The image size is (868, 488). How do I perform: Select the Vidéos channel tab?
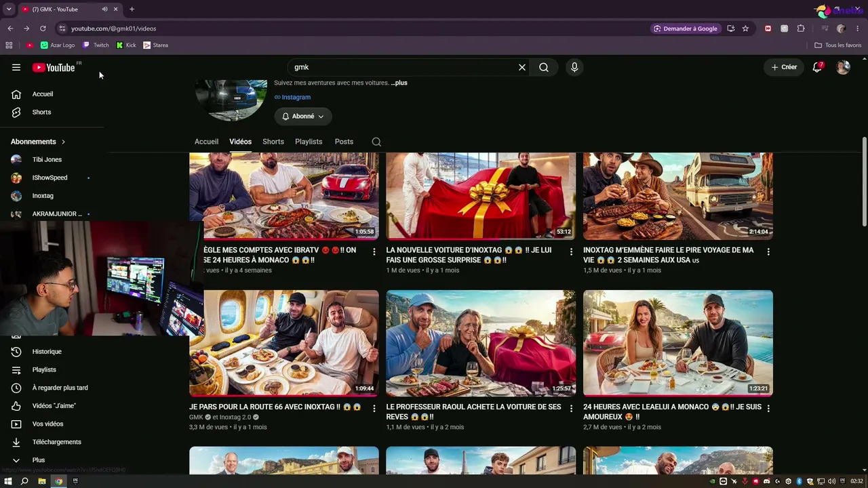(240, 142)
